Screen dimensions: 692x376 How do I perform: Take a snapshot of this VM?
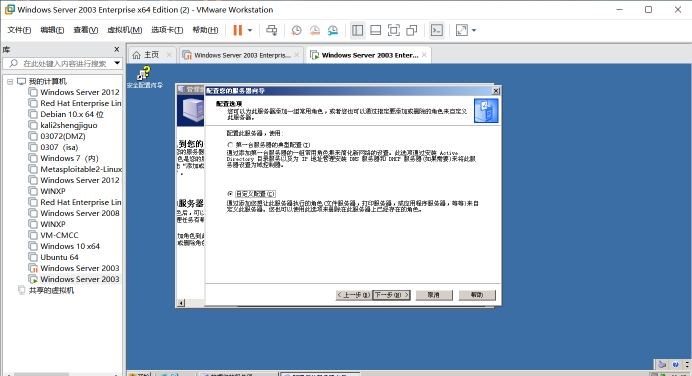(x=297, y=30)
